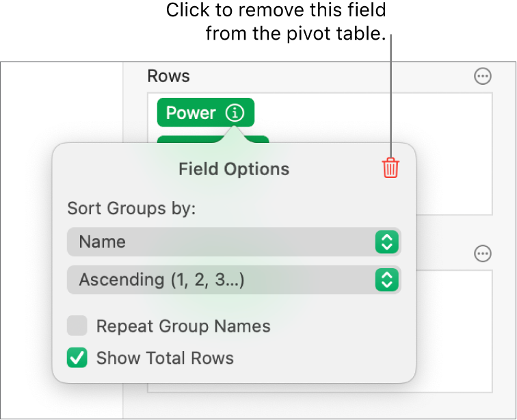Click the Rows section heading
Viewport: 517px width, 420px height.
168,77
